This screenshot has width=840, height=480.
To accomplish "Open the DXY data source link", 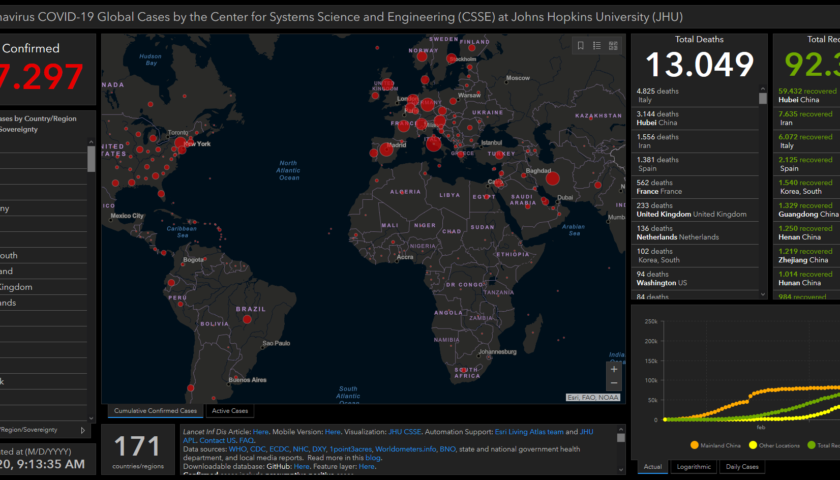I will point(319,449).
